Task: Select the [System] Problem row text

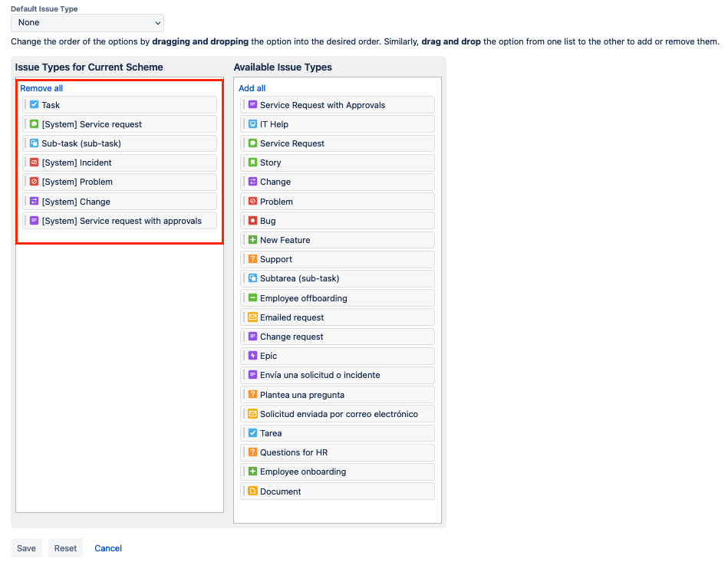Action: pos(77,182)
